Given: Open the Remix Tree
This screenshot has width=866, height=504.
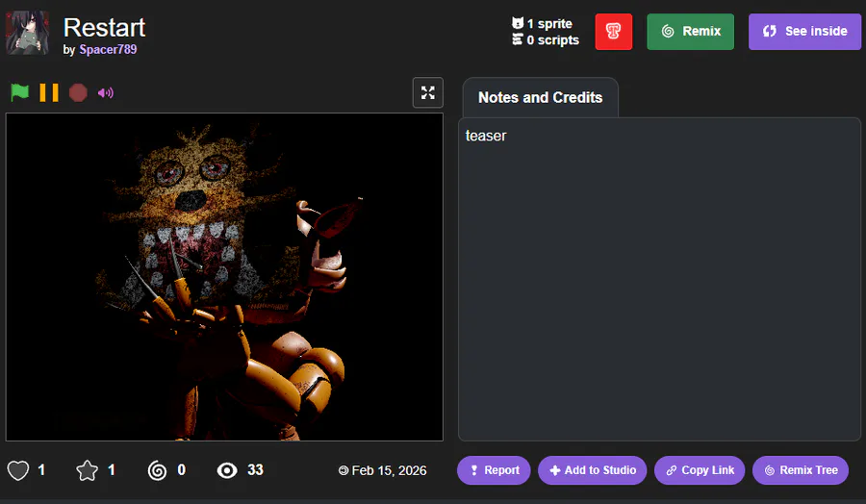Looking at the screenshot, I should [801, 470].
